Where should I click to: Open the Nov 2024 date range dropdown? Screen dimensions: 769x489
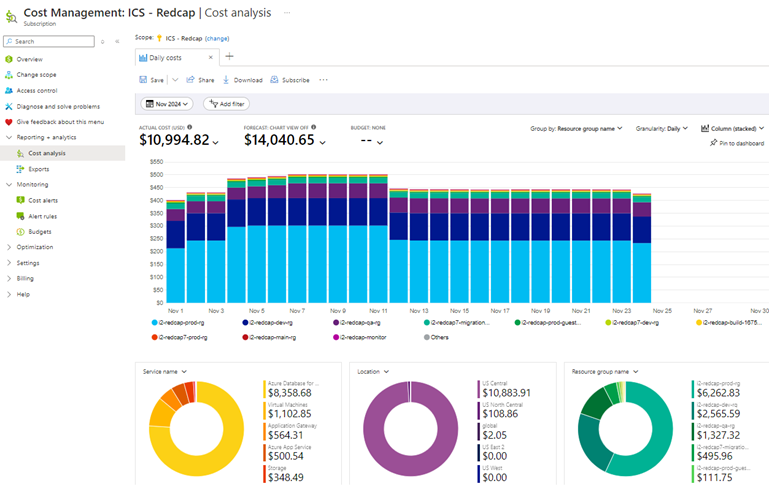167,104
